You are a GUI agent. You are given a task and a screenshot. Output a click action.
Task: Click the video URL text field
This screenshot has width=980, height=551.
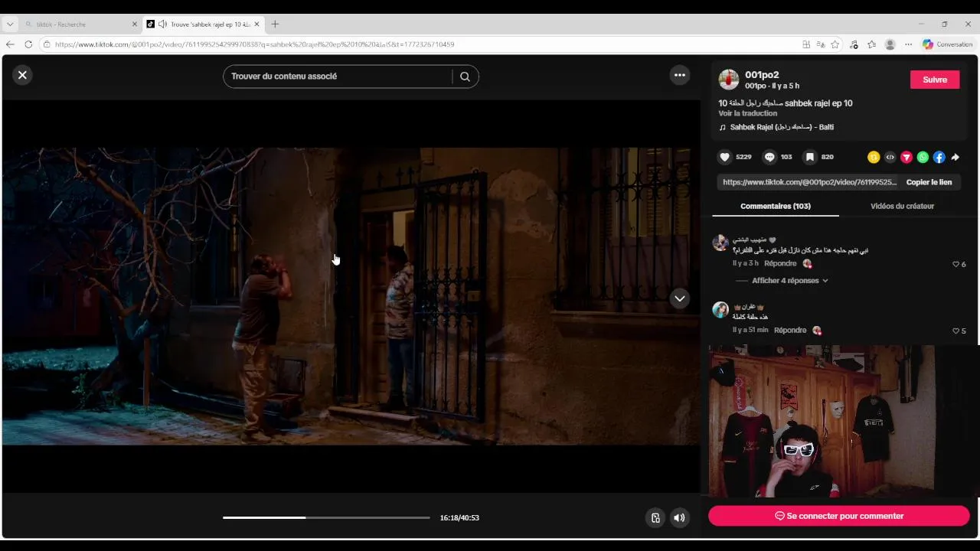808,182
